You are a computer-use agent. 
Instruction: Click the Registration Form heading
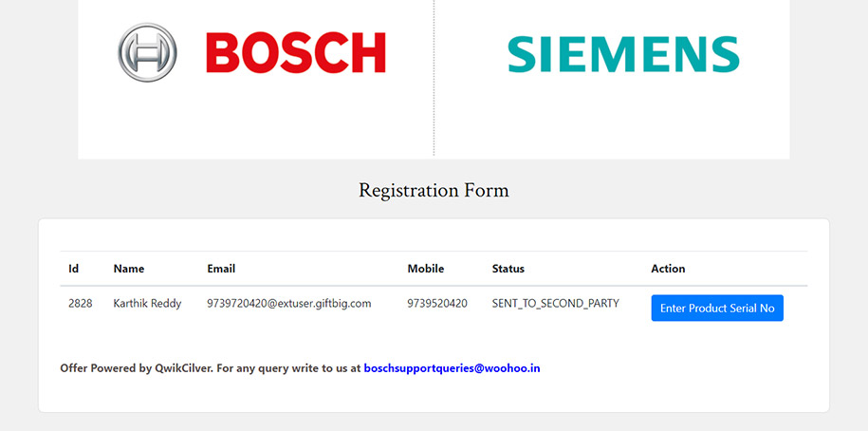point(434,190)
